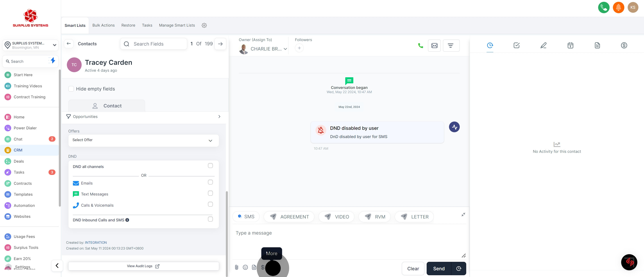Open the emoji picker icon
This screenshot has height=277, width=644.
(x=245, y=267)
